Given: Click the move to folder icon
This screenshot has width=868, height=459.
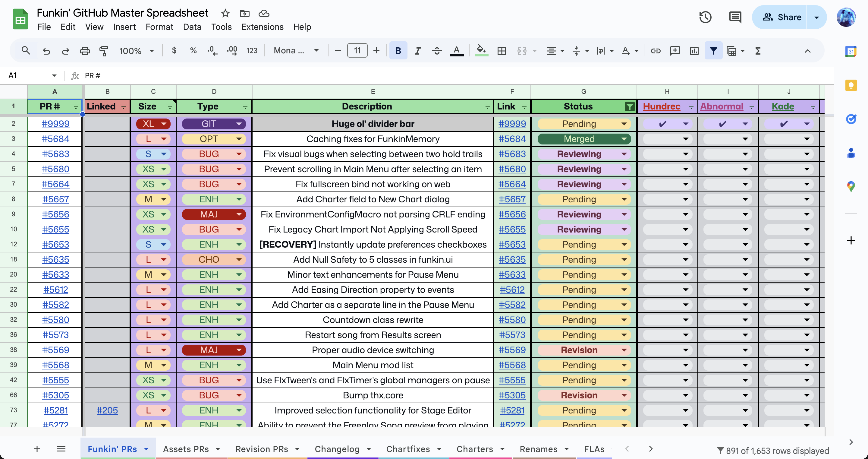Looking at the screenshot, I should click(244, 13).
